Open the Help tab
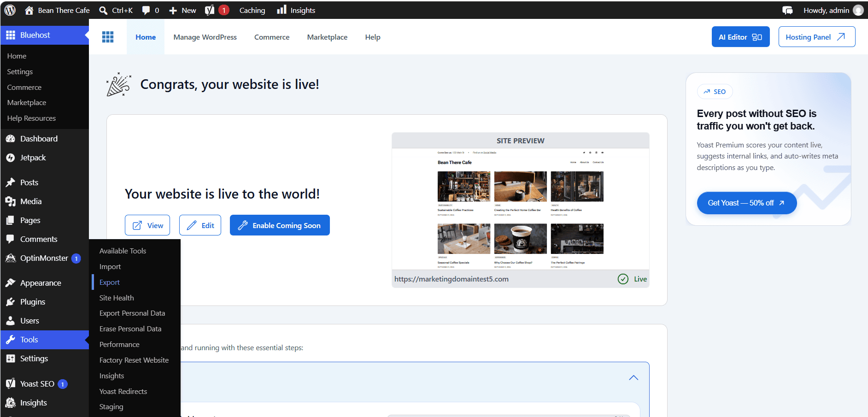This screenshot has width=868, height=417. coord(373,37)
